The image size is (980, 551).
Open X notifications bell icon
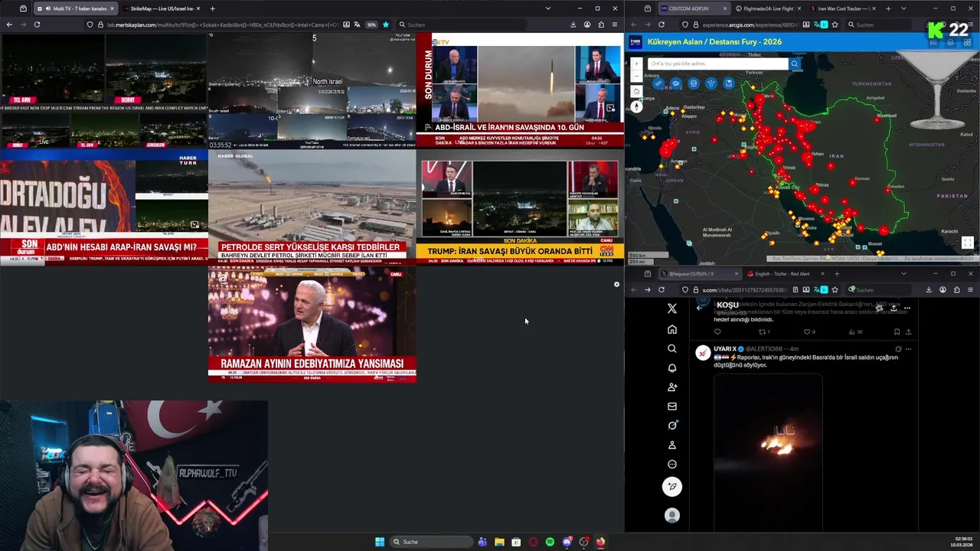pos(672,368)
